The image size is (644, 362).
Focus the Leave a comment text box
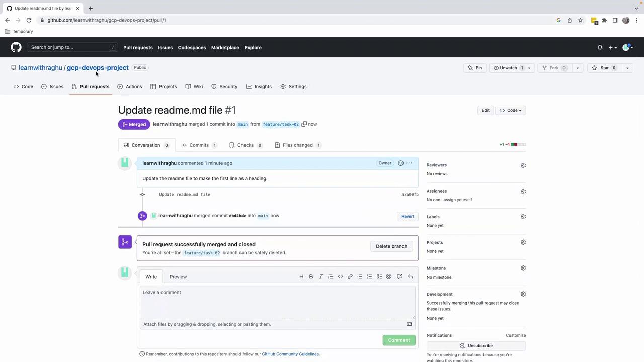coord(278,302)
